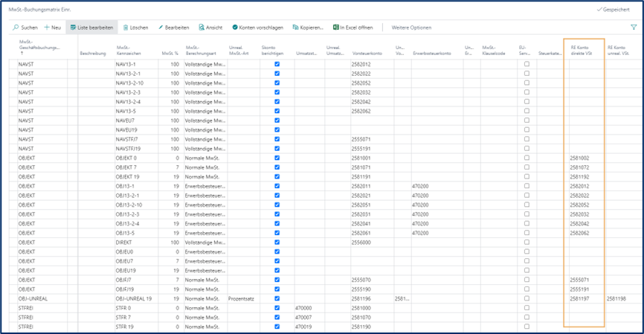Open MwSt.-Berechnungsart column header menu
The height and width of the screenshot is (334, 644).
pyautogui.click(x=201, y=51)
